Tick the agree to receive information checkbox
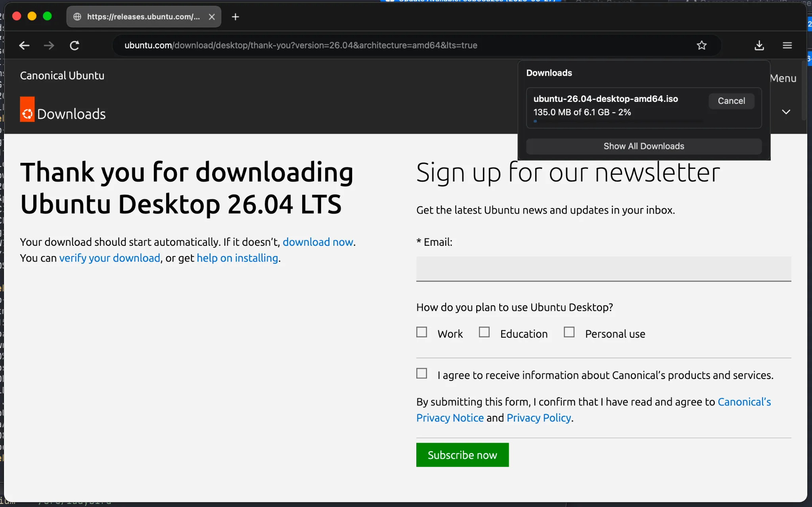The image size is (812, 507). pos(421,373)
